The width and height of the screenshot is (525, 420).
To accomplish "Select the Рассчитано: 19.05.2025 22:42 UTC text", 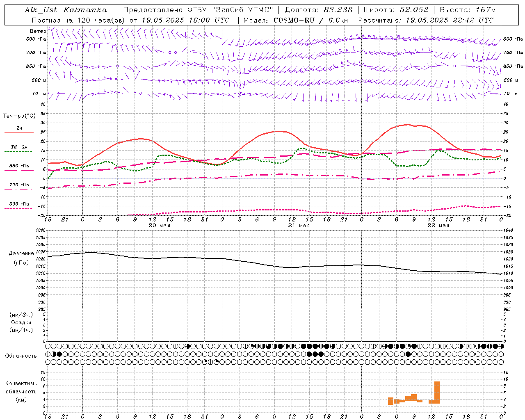I will pyautogui.click(x=426, y=20).
